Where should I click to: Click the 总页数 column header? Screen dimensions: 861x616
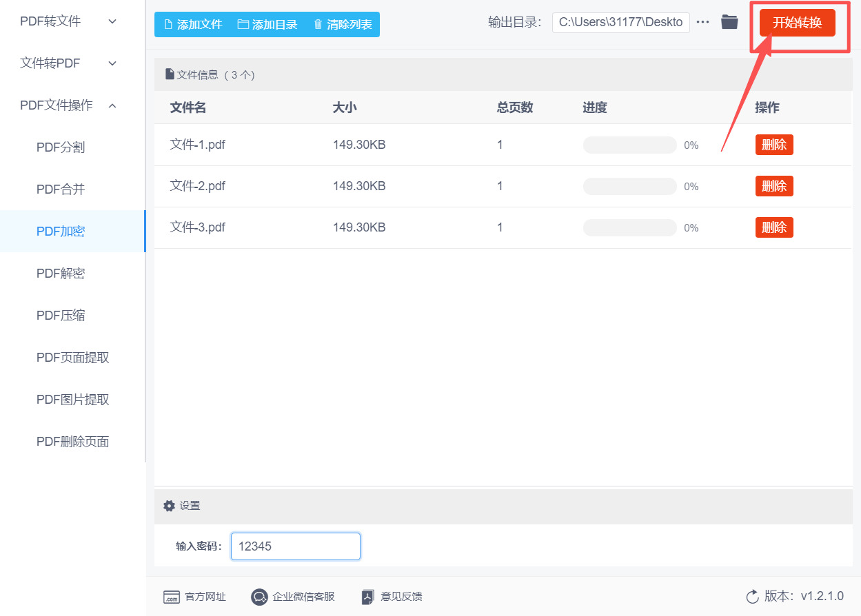pyautogui.click(x=515, y=107)
